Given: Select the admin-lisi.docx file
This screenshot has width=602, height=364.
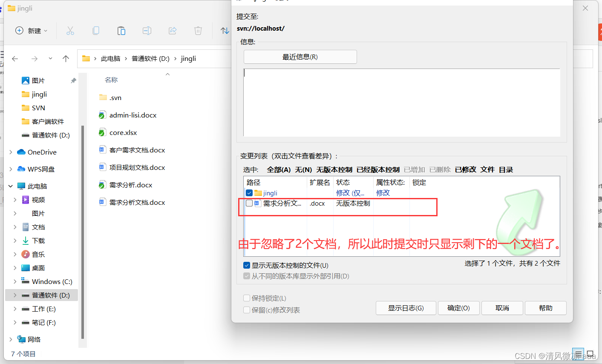Looking at the screenshot, I should click(x=132, y=115).
